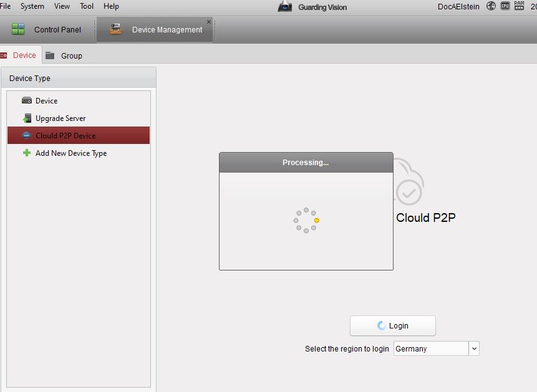Click the Device Type panel header
The image size is (537, 392).
(79, 78)
